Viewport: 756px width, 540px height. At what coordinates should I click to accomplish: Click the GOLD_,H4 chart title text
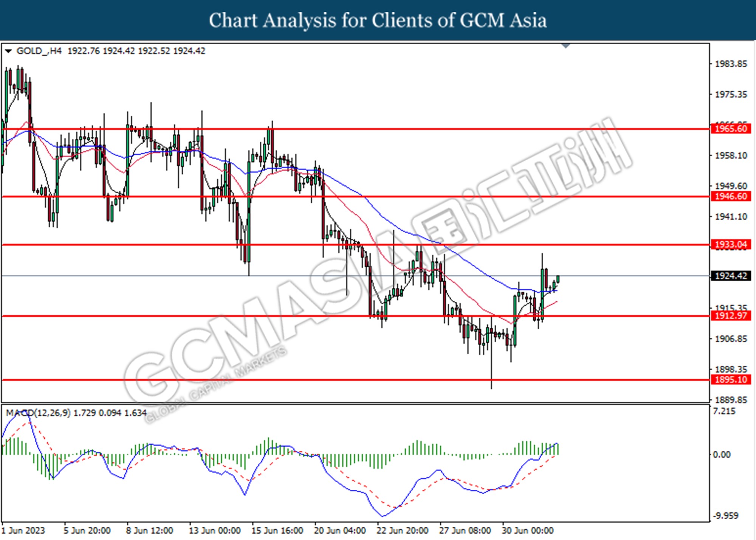pyautogui.click(x=39, y=51)
